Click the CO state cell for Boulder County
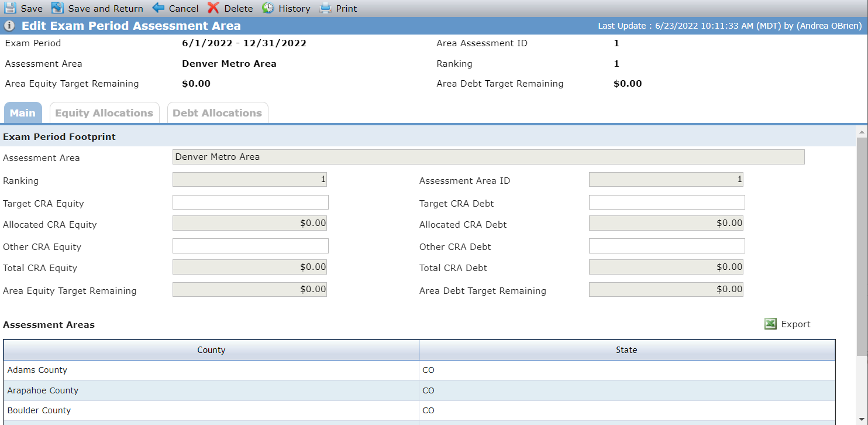 pos(627,410)
